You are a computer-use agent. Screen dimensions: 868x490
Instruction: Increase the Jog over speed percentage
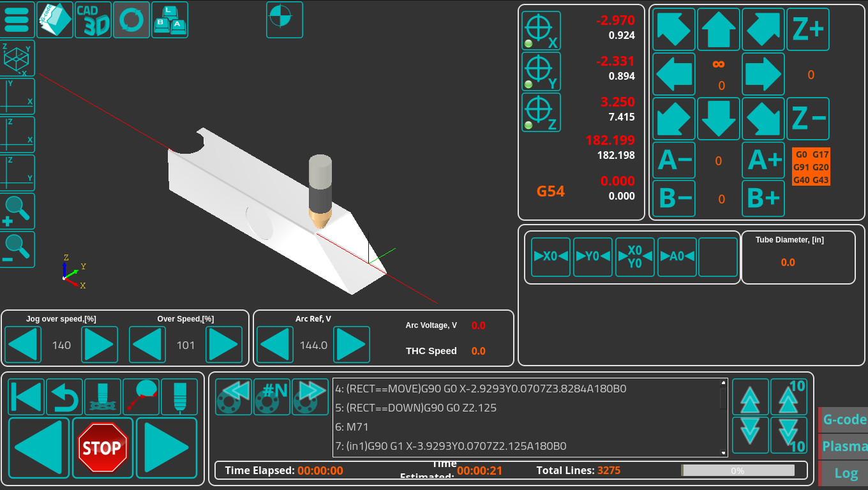tap(100, 345)
